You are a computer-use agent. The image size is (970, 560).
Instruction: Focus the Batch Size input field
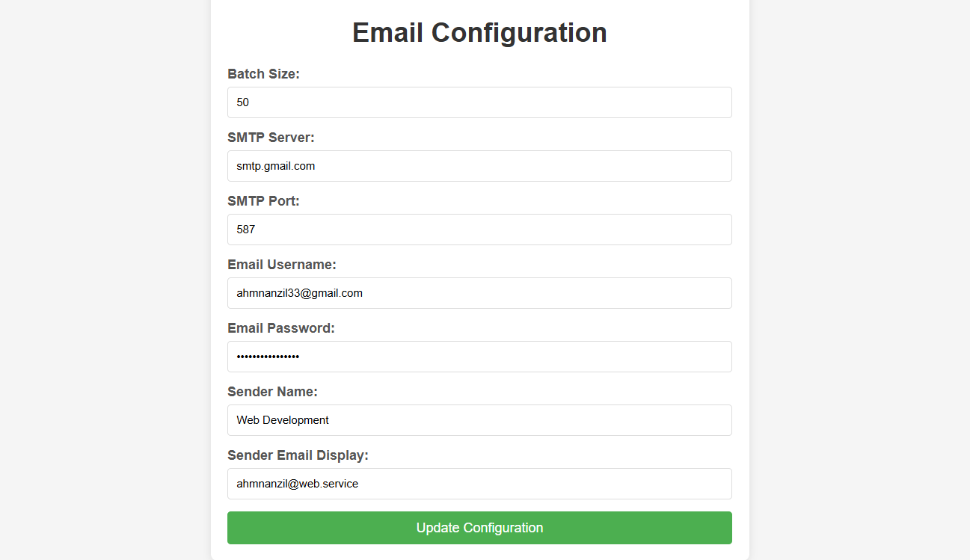tap(479, 102)
